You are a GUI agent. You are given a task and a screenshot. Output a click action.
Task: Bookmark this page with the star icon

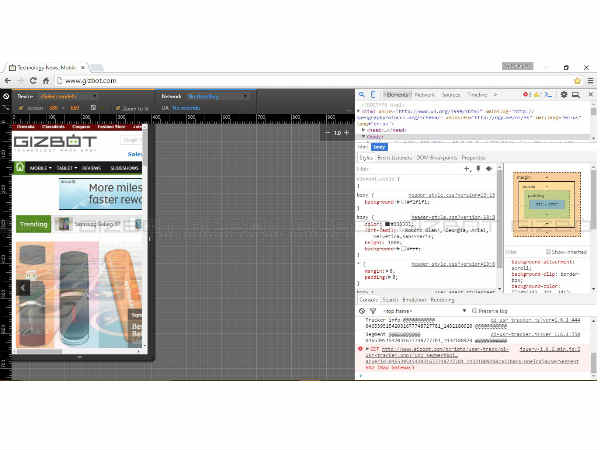tap(577, 81)
